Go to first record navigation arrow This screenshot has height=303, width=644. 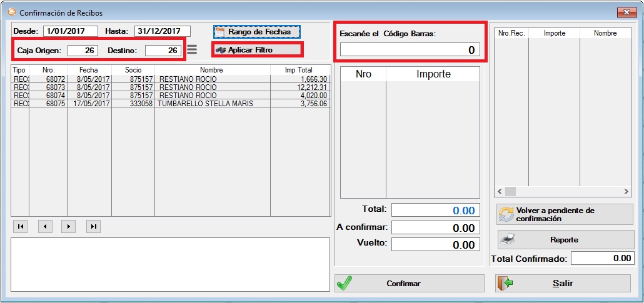21,226
